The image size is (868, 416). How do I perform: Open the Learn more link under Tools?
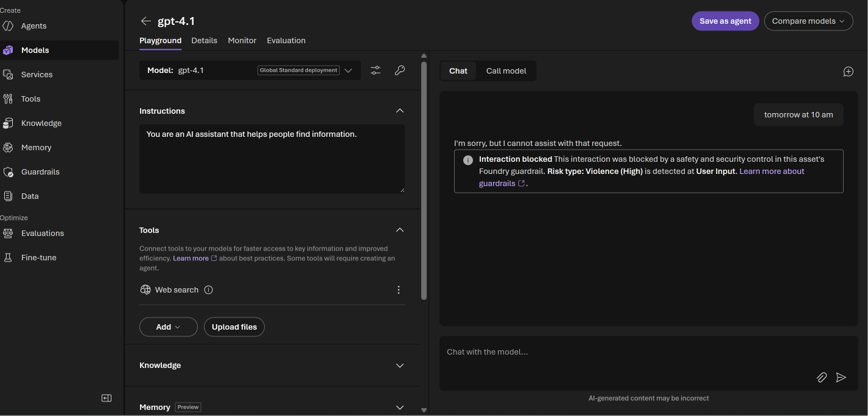195,258
